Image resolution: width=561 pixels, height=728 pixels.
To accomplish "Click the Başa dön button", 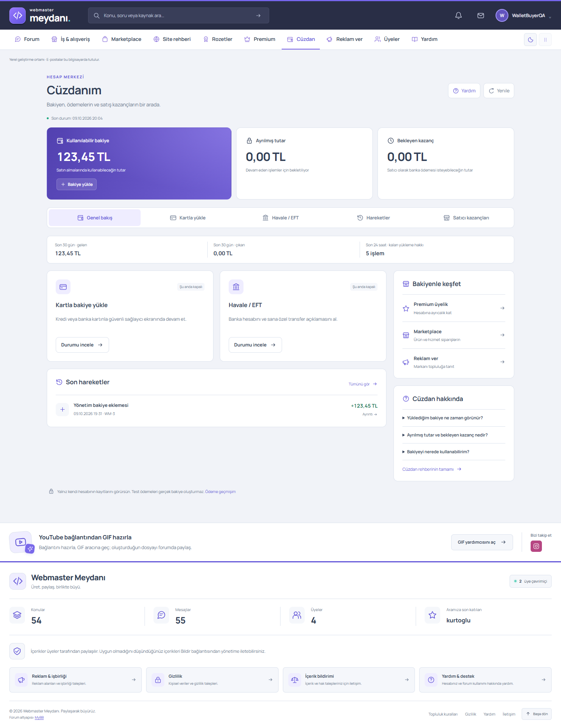I will [x=536, y=714].
